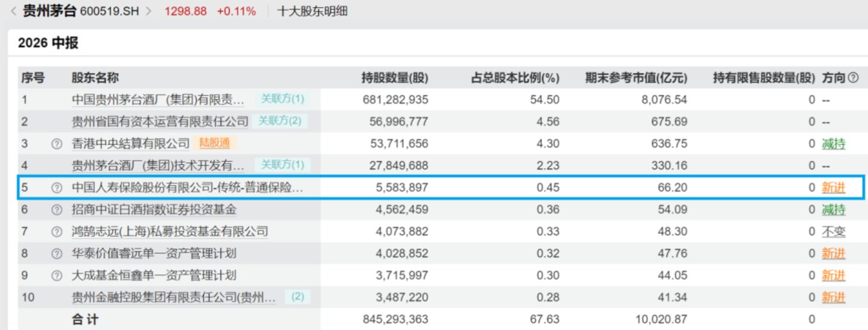
Task: Click 减持 link in 香港中央結算 row
Action: pyautogui.click(x=834, y=144)
